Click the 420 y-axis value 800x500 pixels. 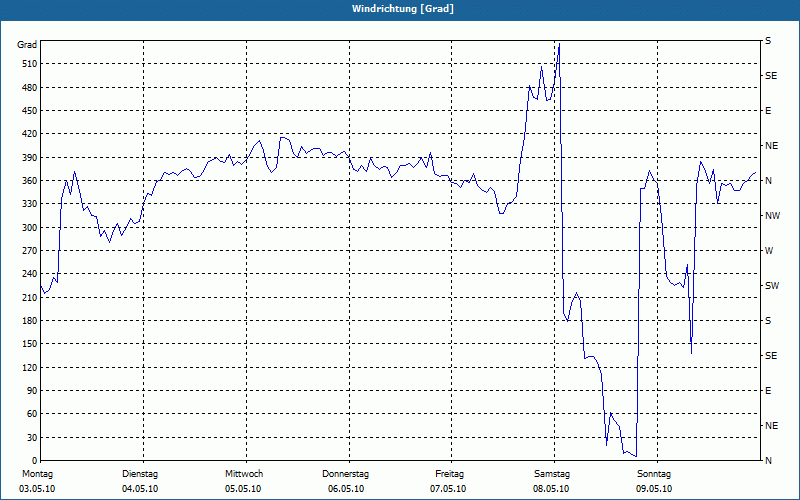[30, 134]
